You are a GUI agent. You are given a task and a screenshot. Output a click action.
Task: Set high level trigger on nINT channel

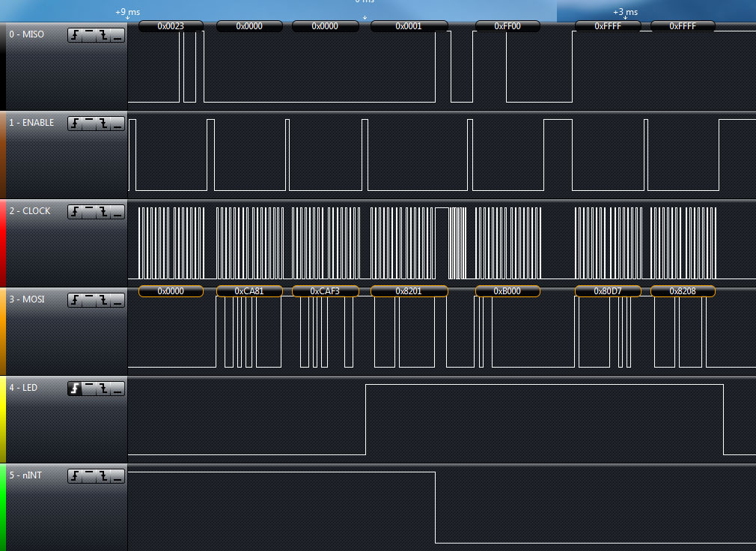coord(89,476)
